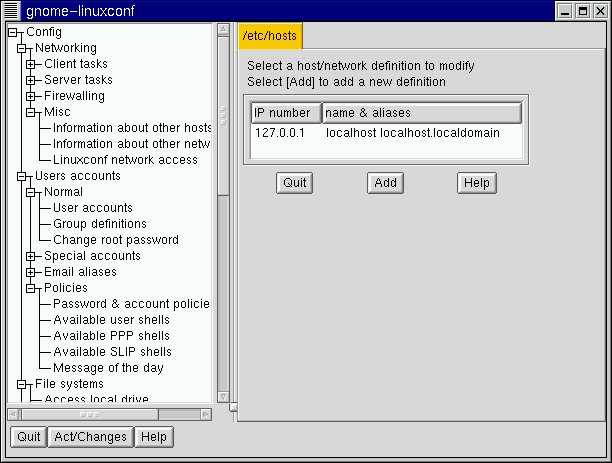Switch to the /etc/hosts tab
The height and width of the screenshot is (463, 612).
click(x=269, y=37)
